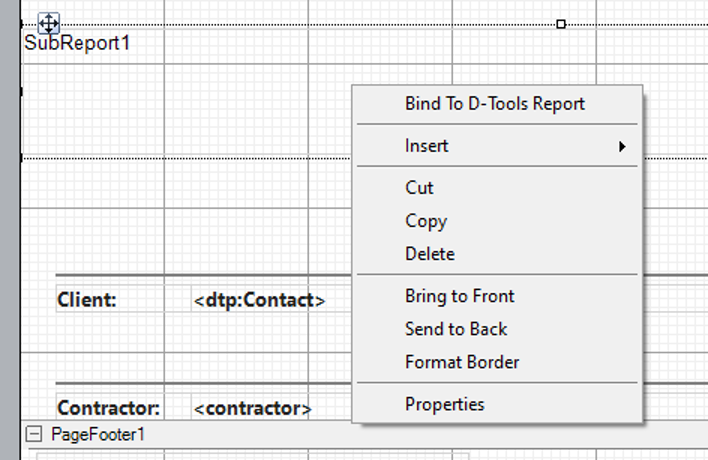708x460 pixels.
Task: Collapse the PageFooter1 section
Action: (x=33, y=434)
